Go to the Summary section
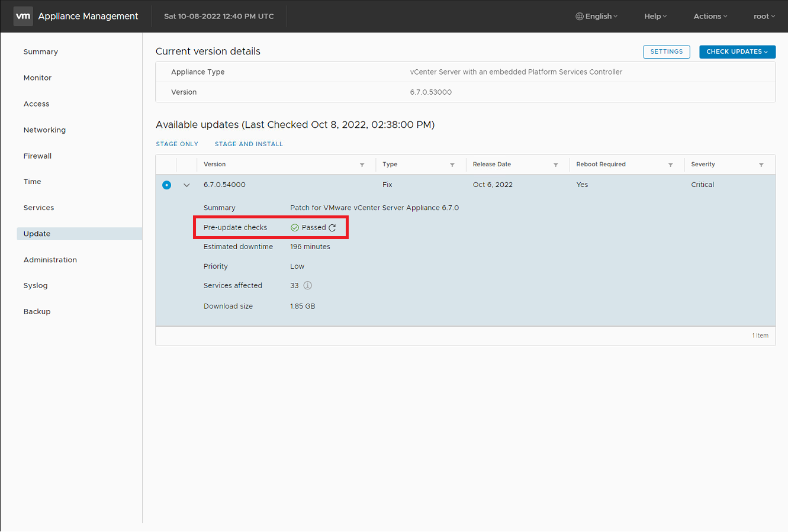The width and height of the screenshot is (788, 532). pos(41,52)
